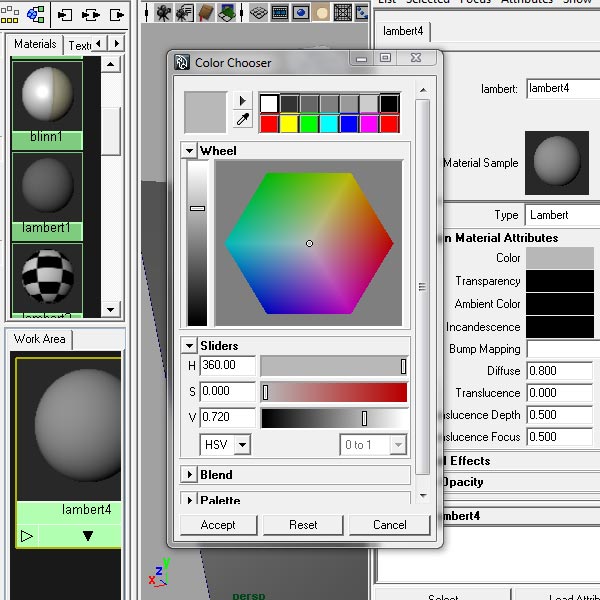
Task: Click the eyedropper tool in Color Chooser
Action: point(243,120)
